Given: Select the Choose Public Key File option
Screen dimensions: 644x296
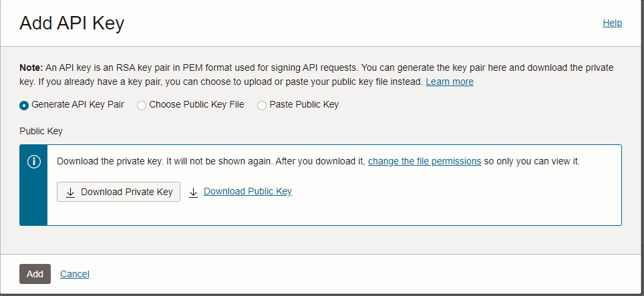Looking at the screenshot, I should point(142,105).
